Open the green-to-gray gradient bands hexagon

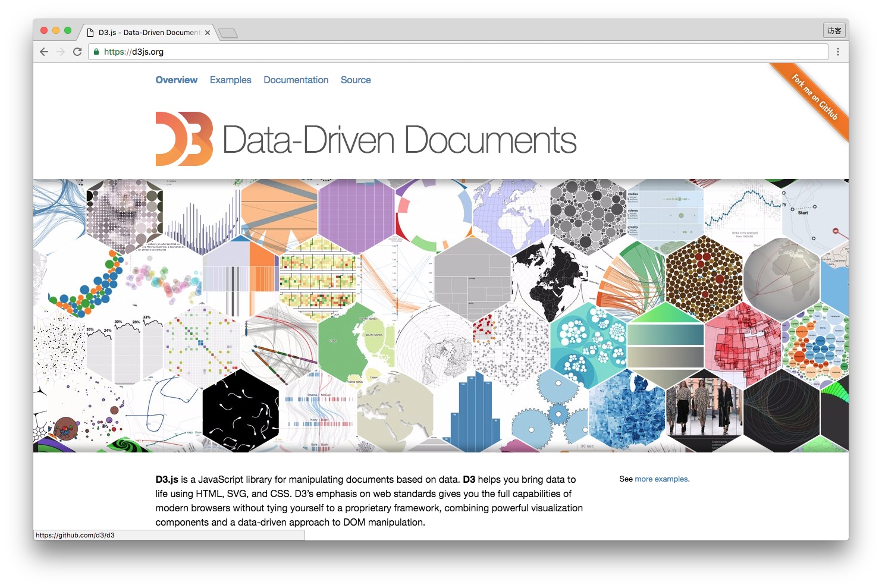coord(666,345)
